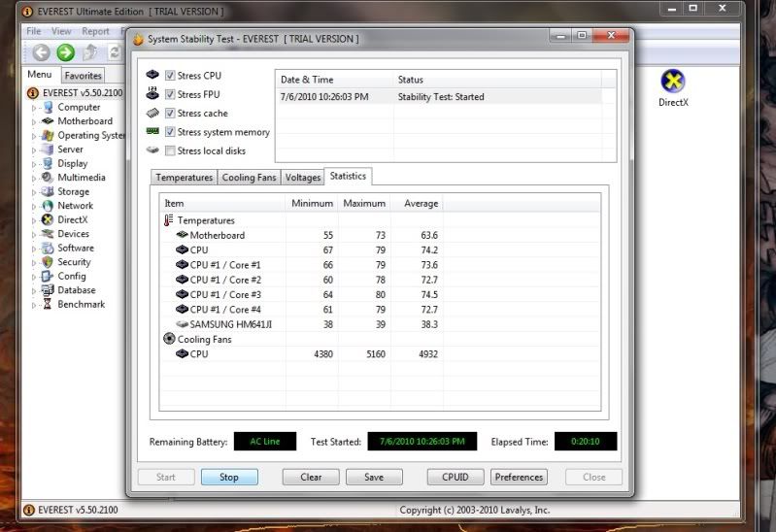Click the Benchmark hourglass tree icon
The width and height of the screenshot is (776, 532).
(x=48, y=304)
